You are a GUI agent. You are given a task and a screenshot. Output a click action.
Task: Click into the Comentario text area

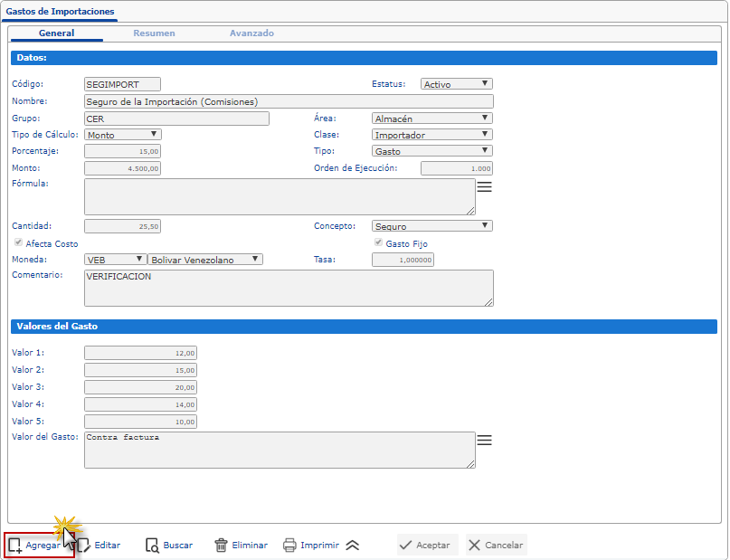tap(289, 288)
